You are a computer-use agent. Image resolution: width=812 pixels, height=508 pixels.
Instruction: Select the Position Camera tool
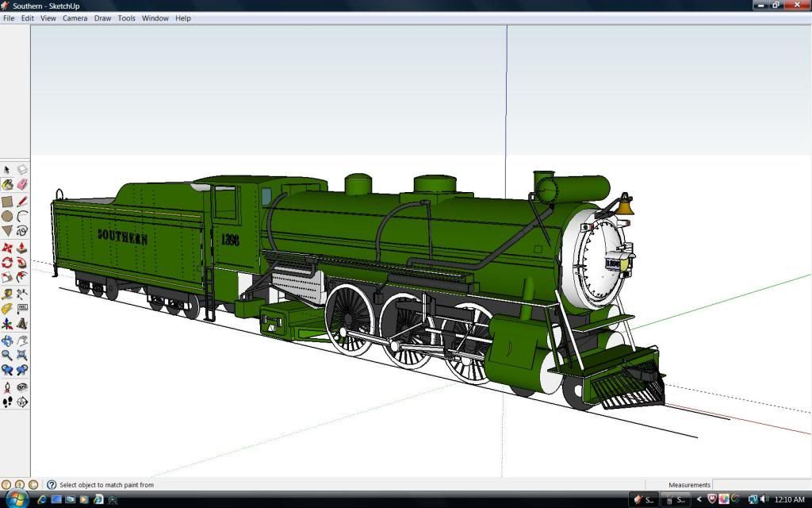(x=6, y=387)
